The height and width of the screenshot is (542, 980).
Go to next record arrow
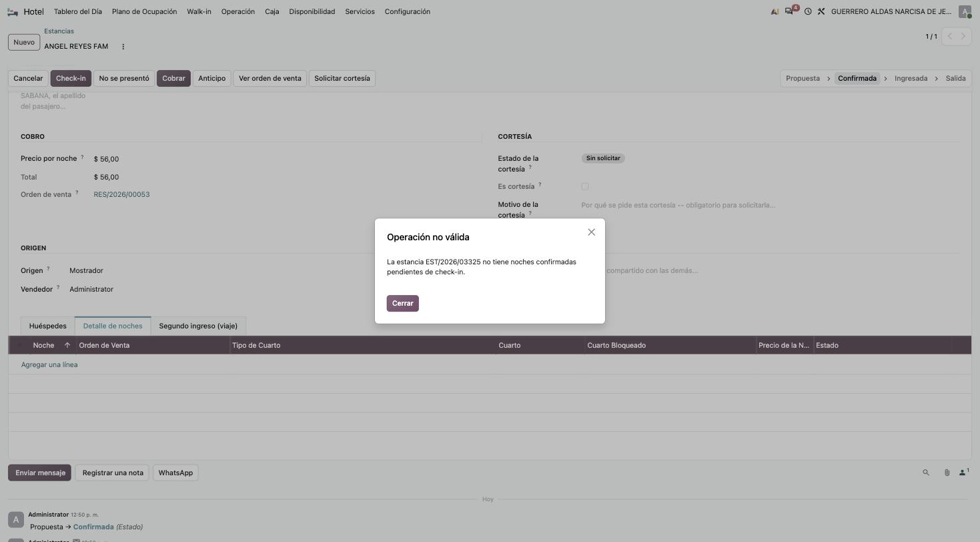coord(963,36)
